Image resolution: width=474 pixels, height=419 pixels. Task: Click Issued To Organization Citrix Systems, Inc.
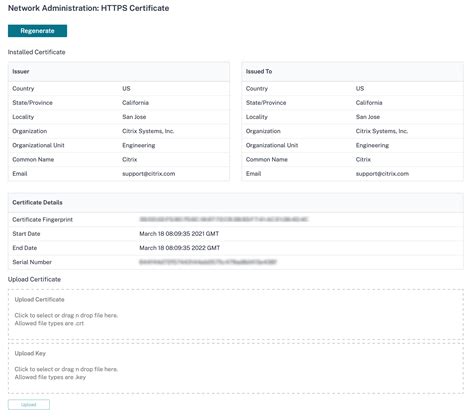pyautogui.click(x=382, y=131)
